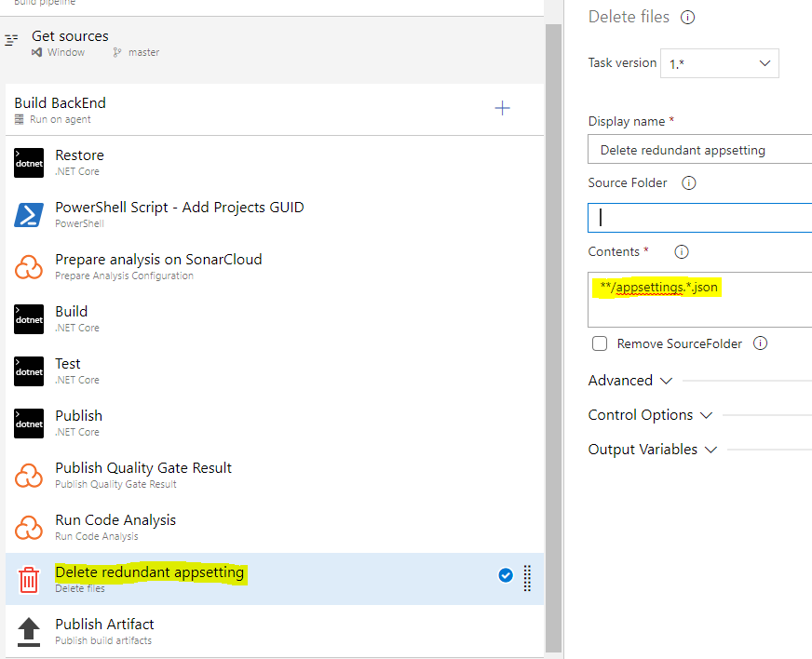Click the dotnet icon for Restore task
This screenshot has width=812, height=659.
(x=29, y=163)
